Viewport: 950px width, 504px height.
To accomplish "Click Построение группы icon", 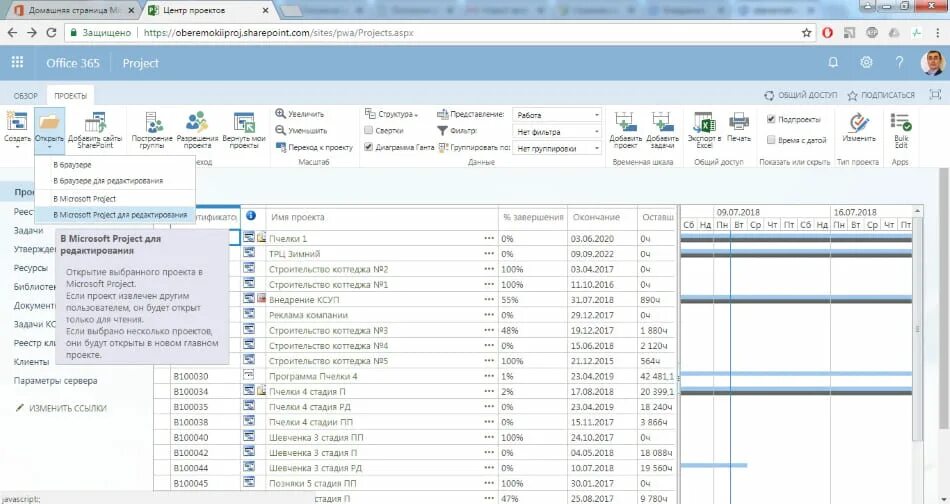I will pos(153,122).
